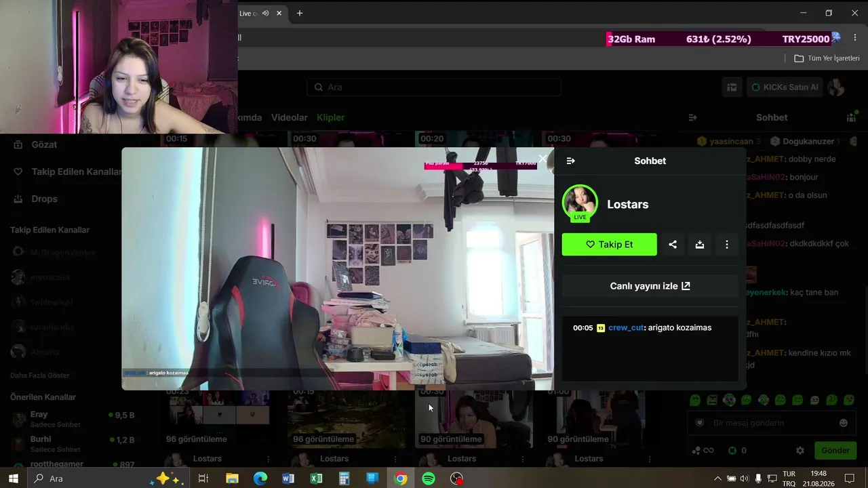Screen dimensions: 868x488
Task: Close the Live browser tab
Action: click(279, 14)
